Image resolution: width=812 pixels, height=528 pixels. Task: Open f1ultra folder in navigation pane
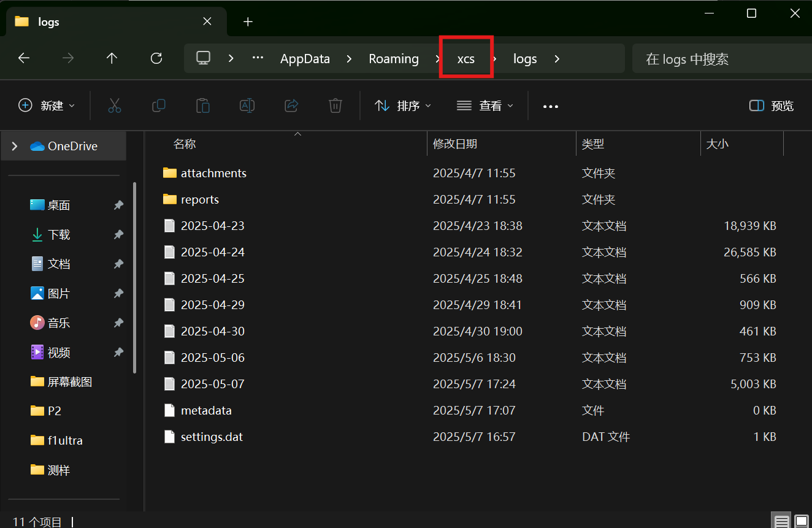pyautogui.click(x=65, y=440)
